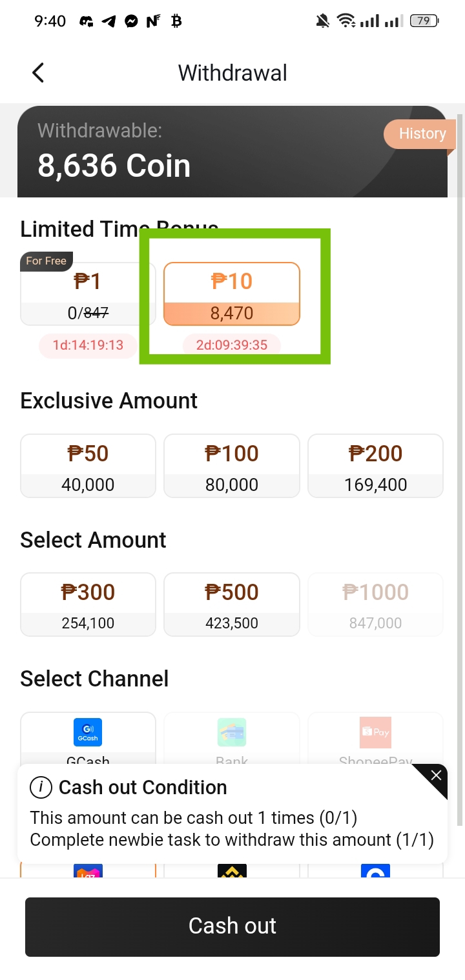Choose the ₱50 exclusive amount
The image size is (465, 980).
(x=88, y=466)
